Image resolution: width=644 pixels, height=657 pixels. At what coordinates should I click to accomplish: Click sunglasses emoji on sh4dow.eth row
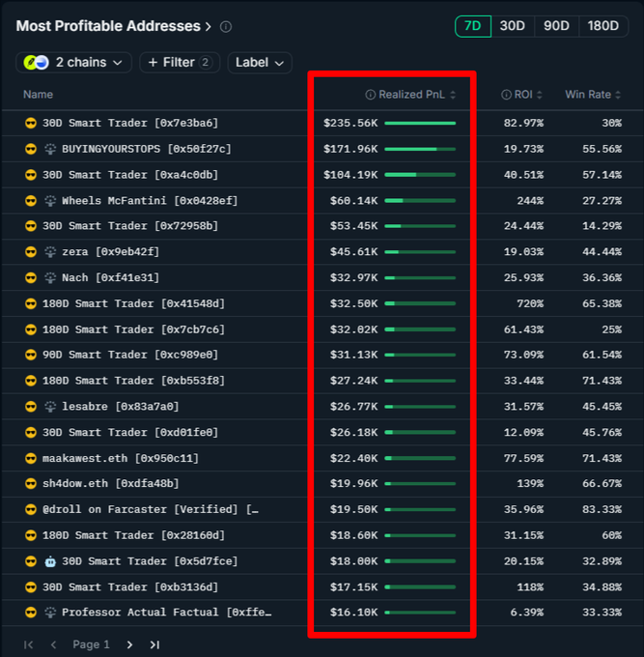(31, 483)
